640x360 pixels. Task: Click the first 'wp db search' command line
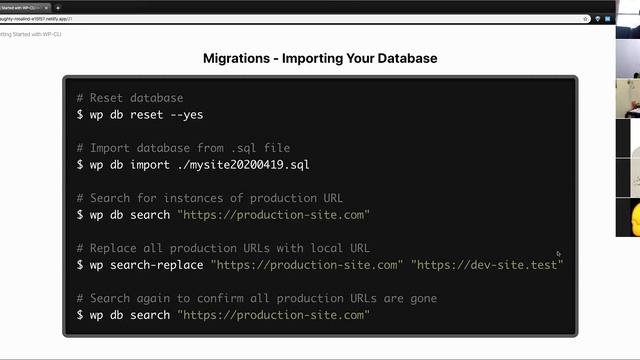[223, 215]
